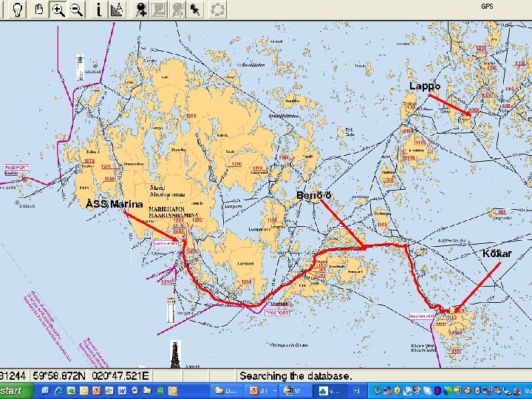Click the lighthouse symbol at bottom centre
This screenshot has height=399, width=532.
pos(175,354)
